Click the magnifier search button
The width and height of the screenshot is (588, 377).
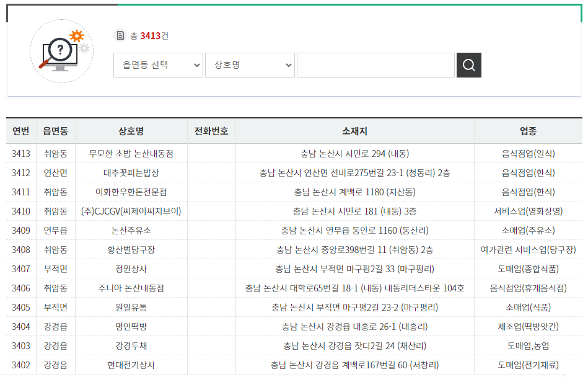(x=469, y=65)
